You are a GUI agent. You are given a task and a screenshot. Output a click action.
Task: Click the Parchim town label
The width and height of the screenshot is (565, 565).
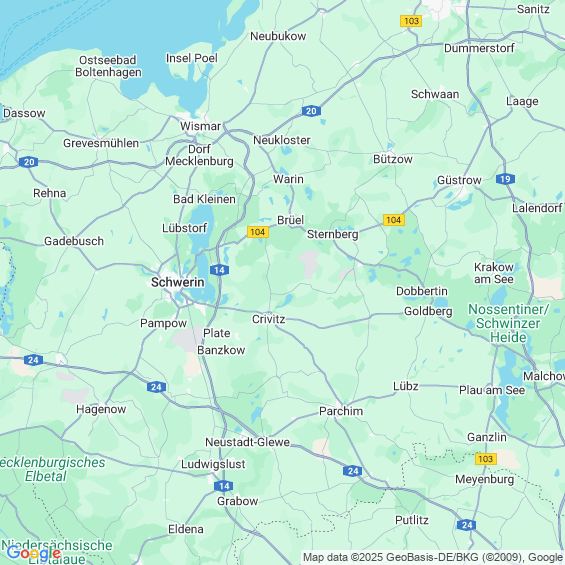click(341, 411)
